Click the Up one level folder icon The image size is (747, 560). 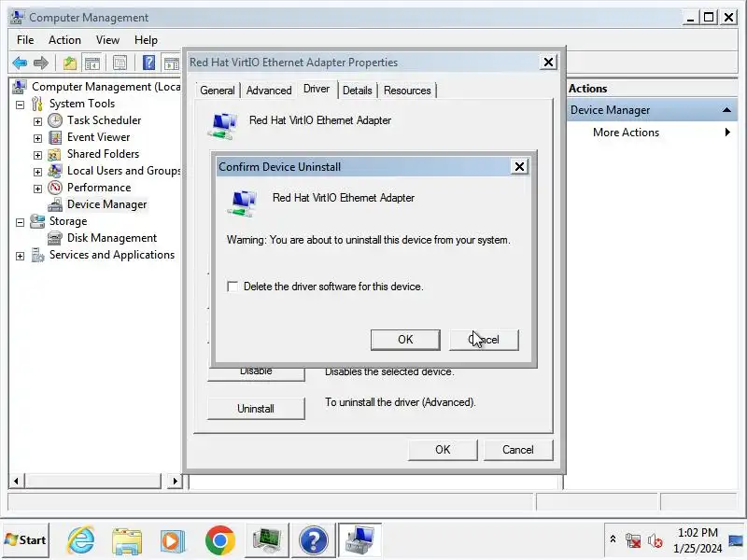tap(69, 63)
